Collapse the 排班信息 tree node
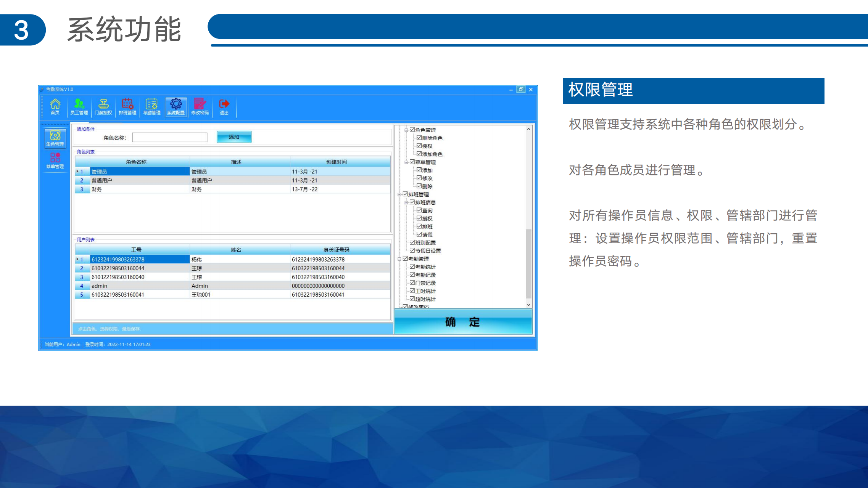Screen dimensions: 868x488 (406, 202)
